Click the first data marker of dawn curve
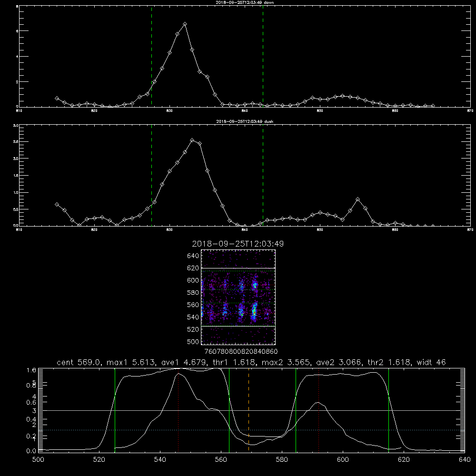The height and width of the screenshot is (476, 476). coord(57,99)
